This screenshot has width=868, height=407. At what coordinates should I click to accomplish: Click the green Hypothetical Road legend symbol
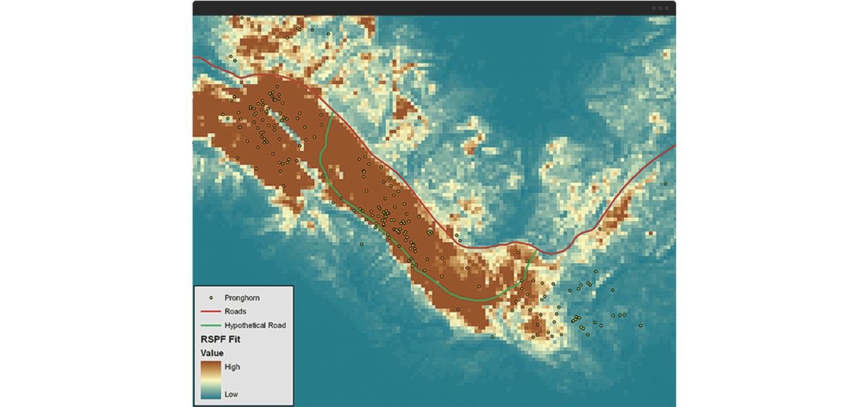(211, 325)
